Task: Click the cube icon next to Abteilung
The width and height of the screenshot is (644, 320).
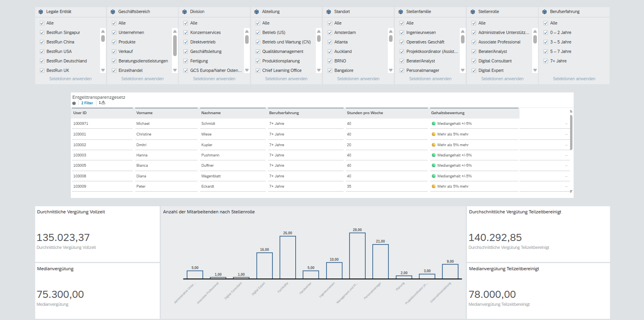Action: point(257,12)
